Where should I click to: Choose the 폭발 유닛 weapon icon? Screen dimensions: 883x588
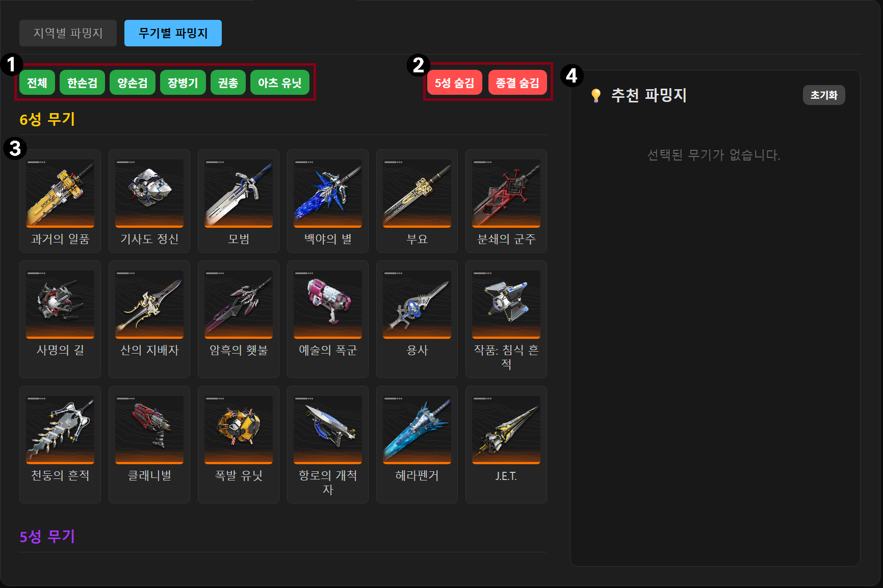(239, 430)
